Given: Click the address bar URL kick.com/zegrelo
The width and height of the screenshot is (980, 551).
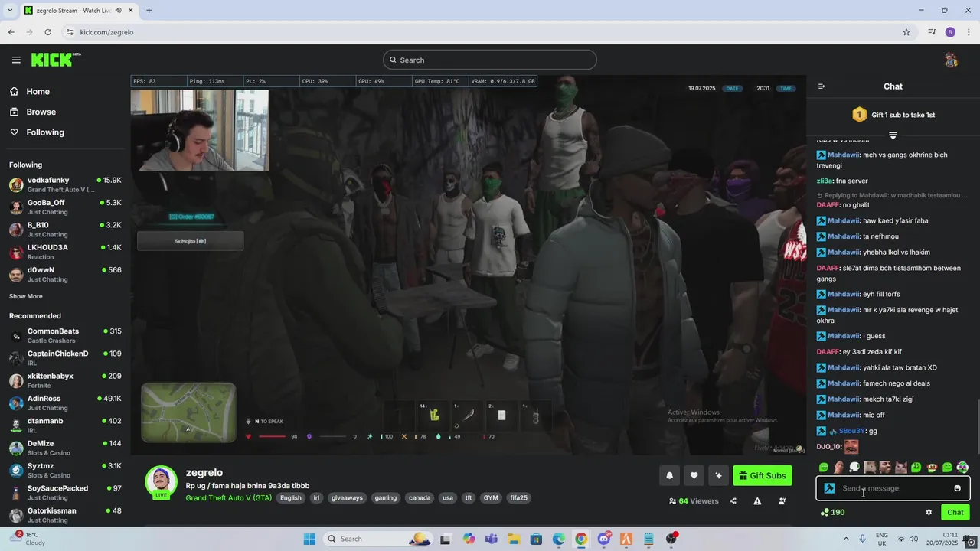Looking at the screenshot, I should 106,32.
